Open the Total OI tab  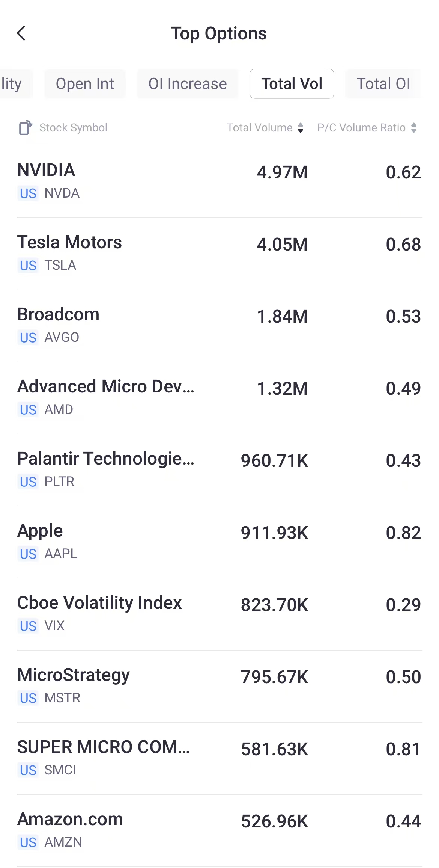pos(383,84)
